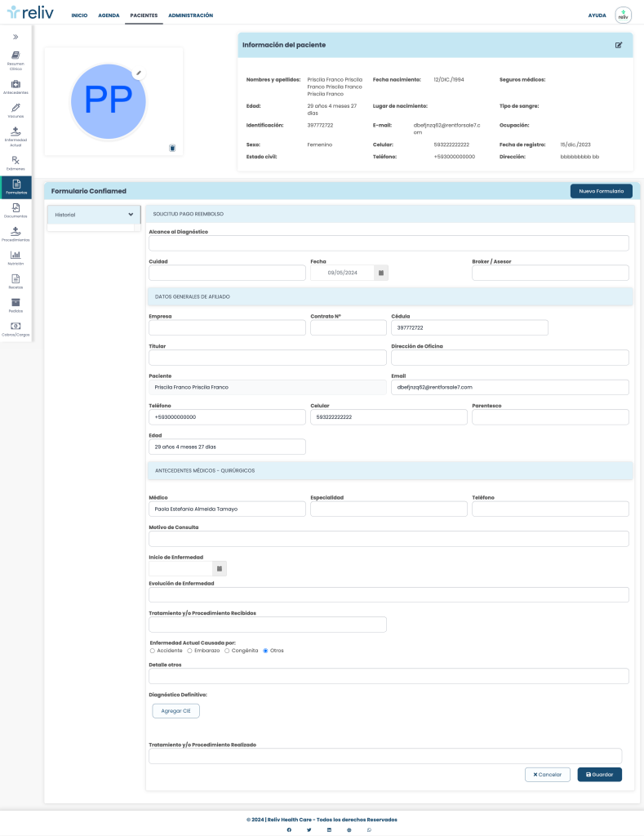The image size is (644, 836).
Task: Open the Procedimientos sidebar section
Action: point(16,232)
